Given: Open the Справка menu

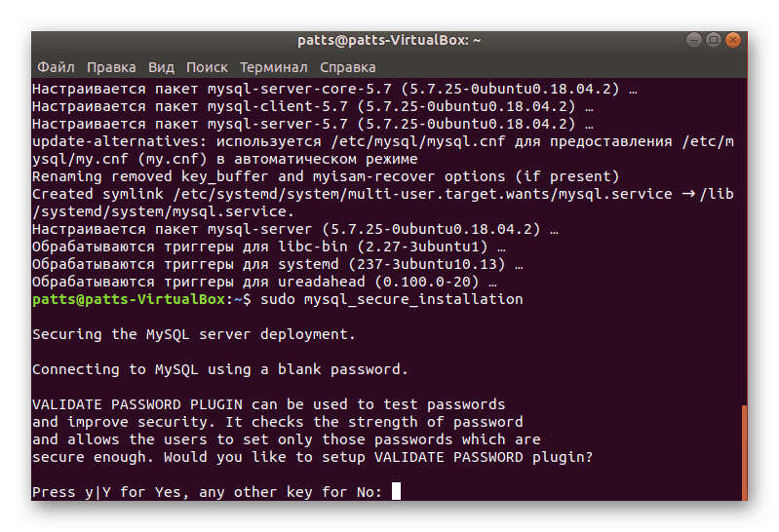Looking at the screenshot, I should coord(347,67).
